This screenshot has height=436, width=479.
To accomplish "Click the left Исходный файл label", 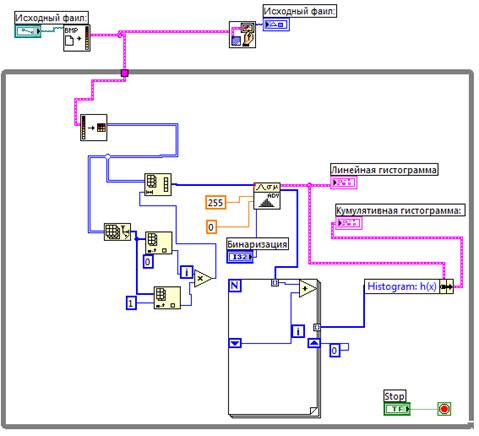I will point(52,18).
